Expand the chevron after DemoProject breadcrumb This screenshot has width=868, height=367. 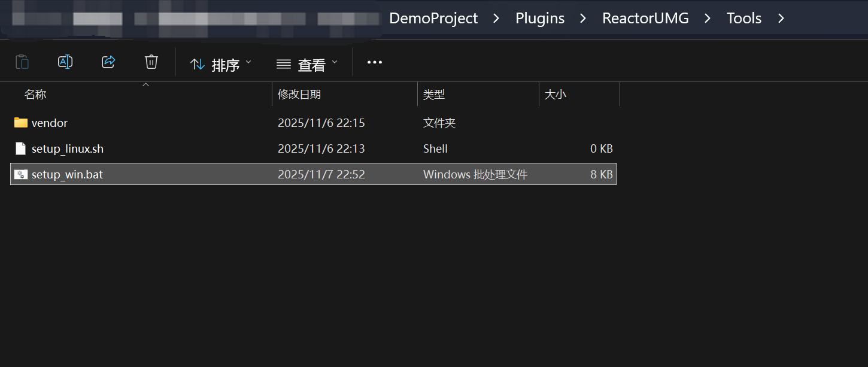point(496,19)
